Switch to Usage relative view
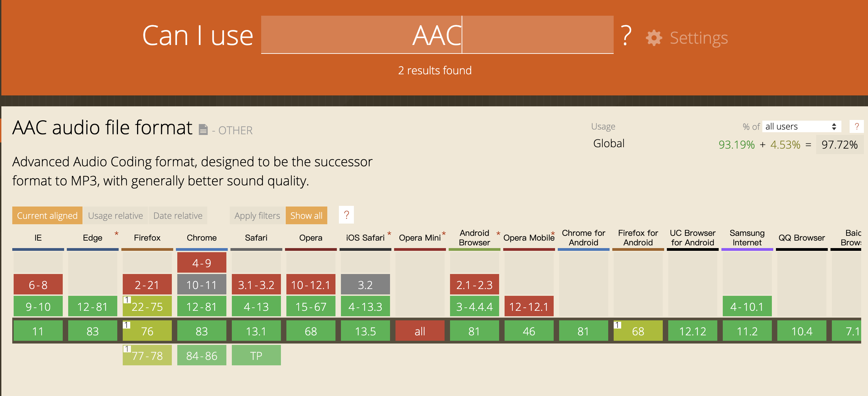Image resolution: width=868 pixels, height=396 pixels. click(115, 215)
